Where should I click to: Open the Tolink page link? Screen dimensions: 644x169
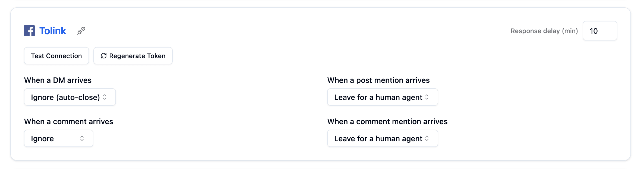pos(53,30)
